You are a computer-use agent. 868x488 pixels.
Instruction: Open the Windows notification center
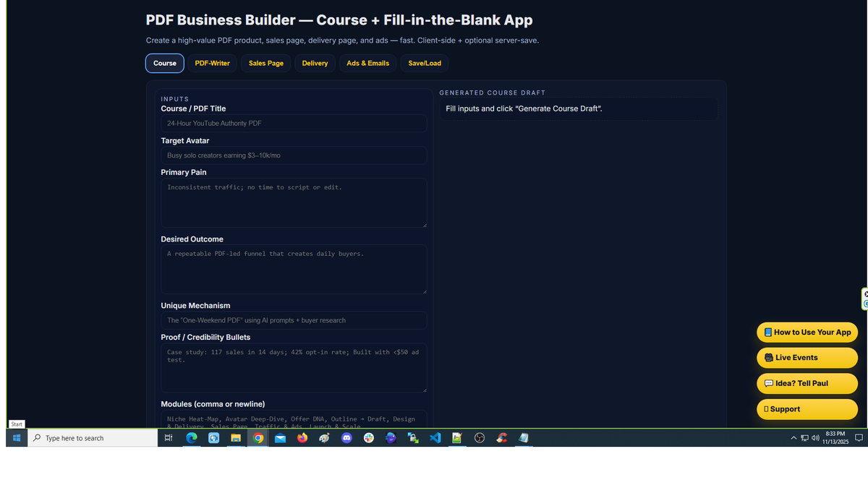tap(859, 438)
